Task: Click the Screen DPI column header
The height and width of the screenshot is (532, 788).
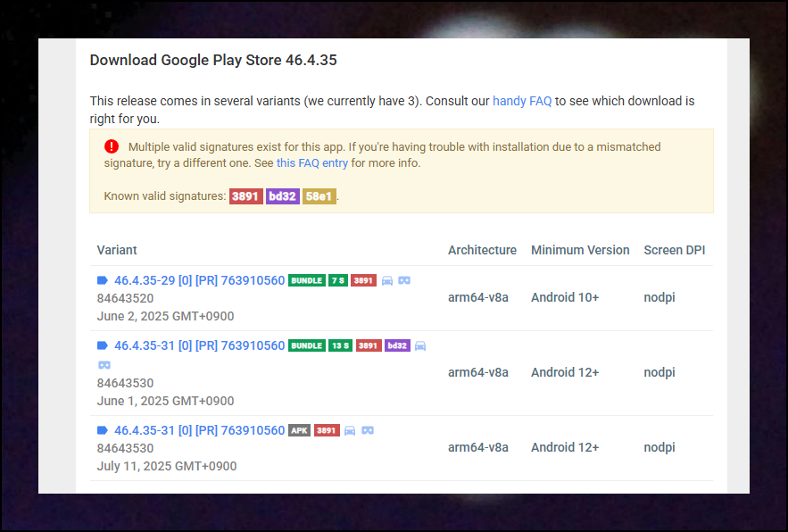Action: pos(675,250)
